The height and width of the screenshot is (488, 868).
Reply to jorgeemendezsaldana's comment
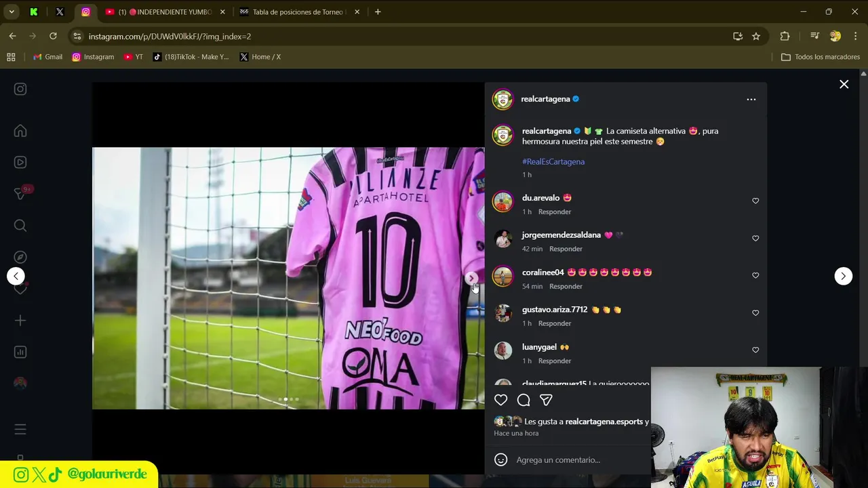566,249
